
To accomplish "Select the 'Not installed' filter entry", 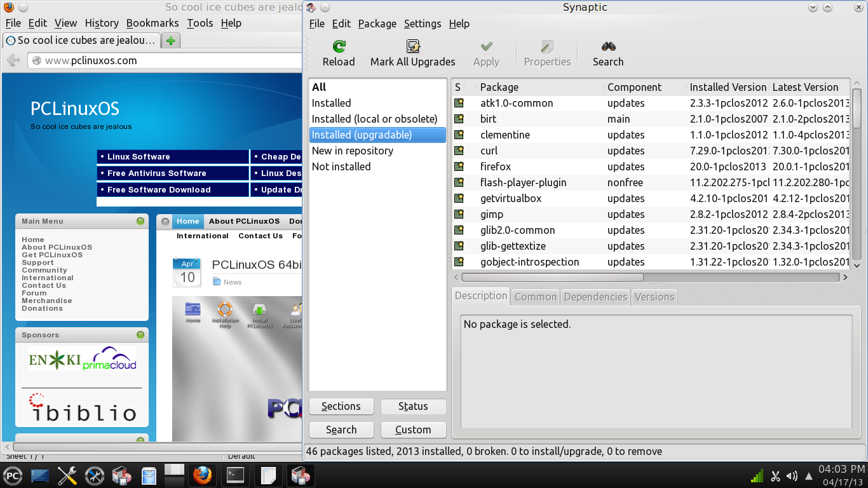I will click(x=377, y=166).
